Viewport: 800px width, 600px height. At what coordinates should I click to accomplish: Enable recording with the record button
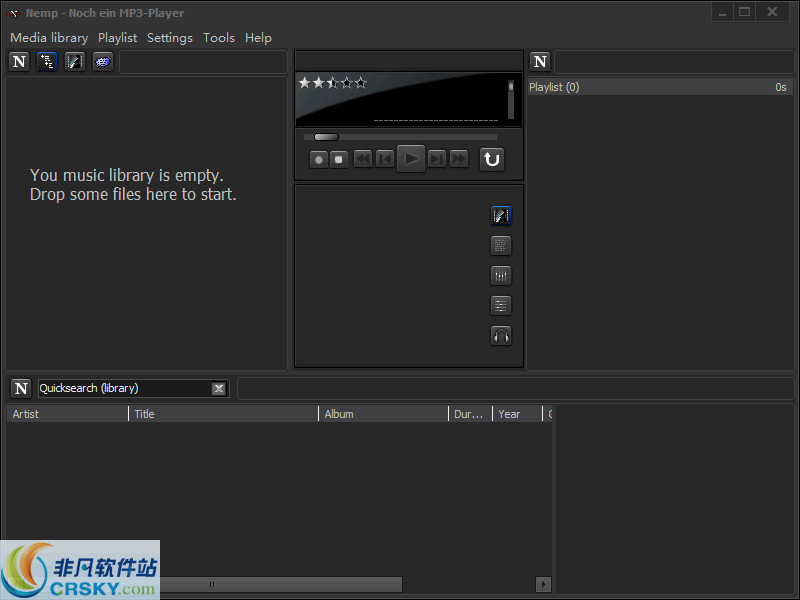pos(317,159)
